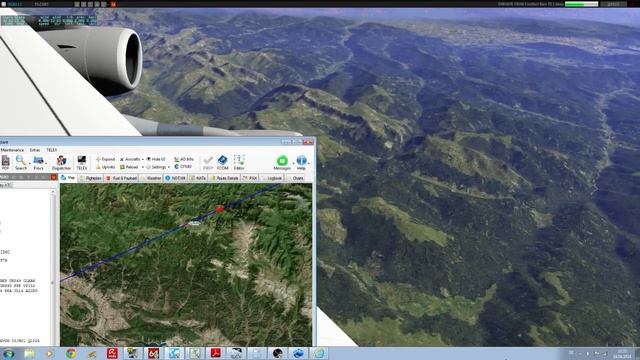Open the Editor tool
Image resolution: width=640 pixels, height=360 pixels.
(239, 162)
